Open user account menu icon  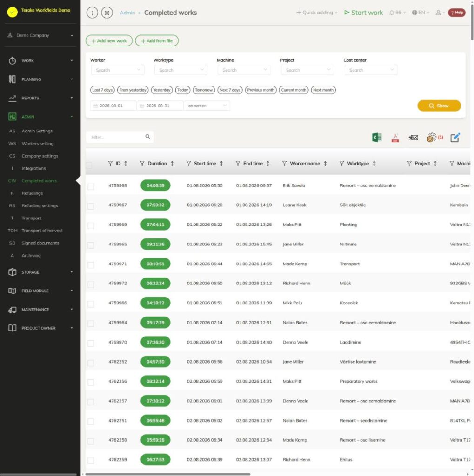click(x=440, y=13)
